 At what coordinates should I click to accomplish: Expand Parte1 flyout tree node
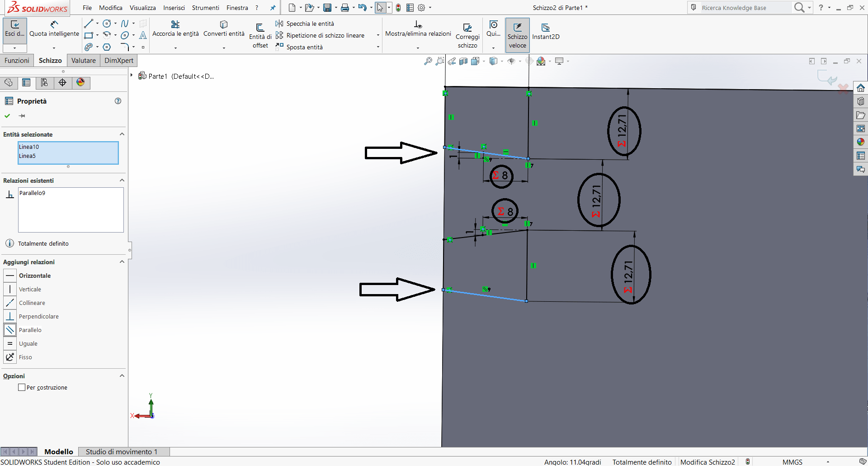click(132, 75)
